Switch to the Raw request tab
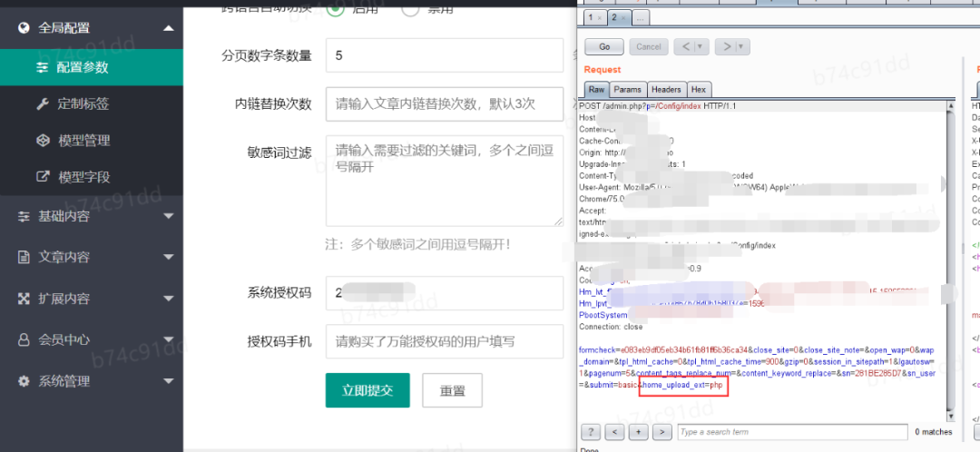 click(x=596, y=90)
